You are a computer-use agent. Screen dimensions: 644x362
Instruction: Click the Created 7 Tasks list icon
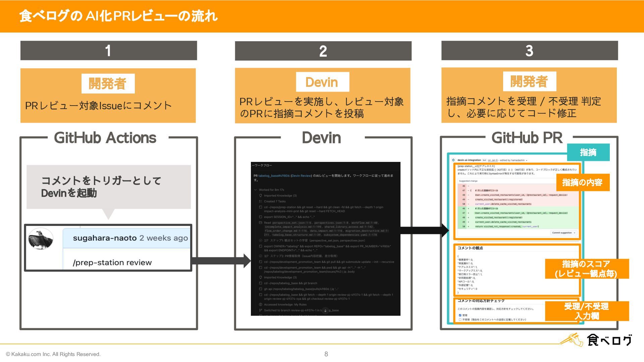(x=260, y=201)
